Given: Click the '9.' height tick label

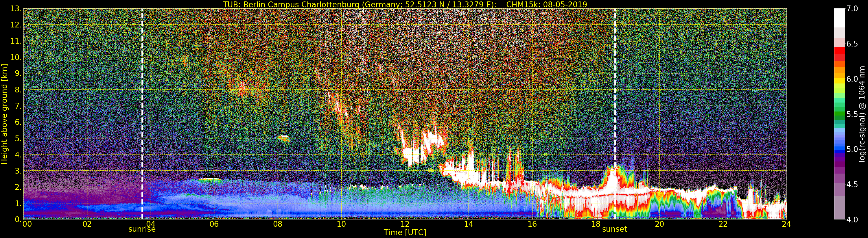Looking at the screenshot, I should point(18,73).
